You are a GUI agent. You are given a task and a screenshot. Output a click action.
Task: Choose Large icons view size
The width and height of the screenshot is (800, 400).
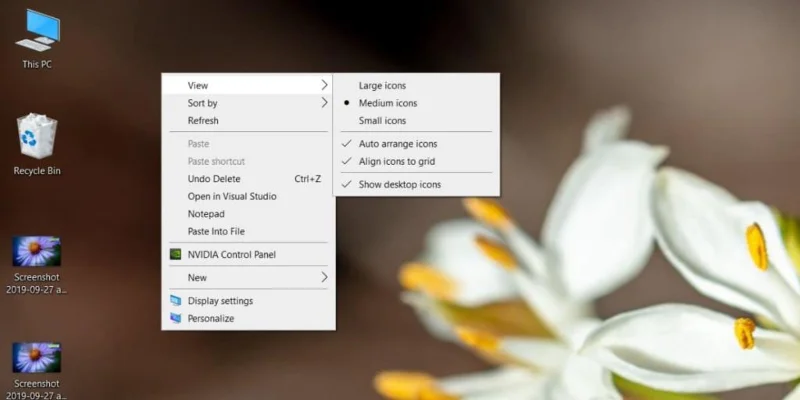[x=416, y=86]
